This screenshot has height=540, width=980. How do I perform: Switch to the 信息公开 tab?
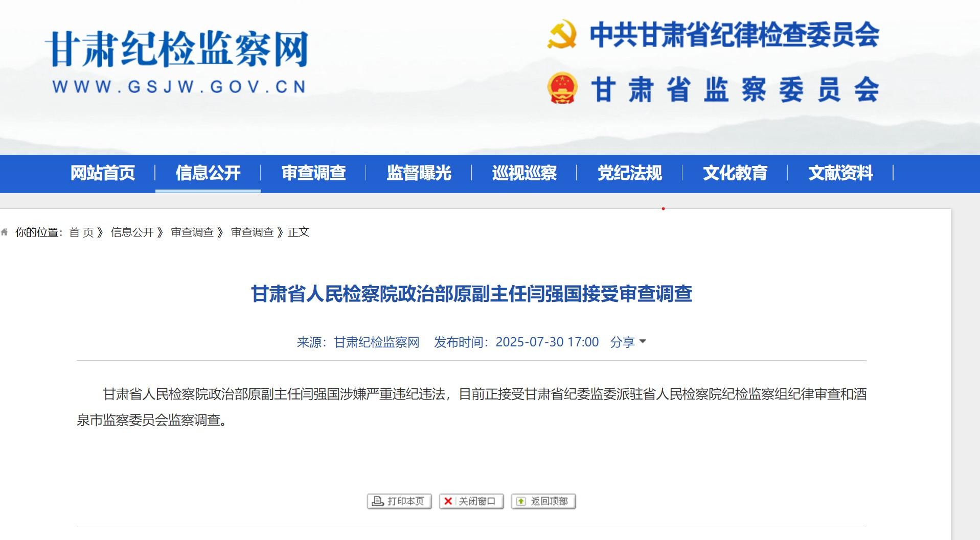[208, 173]
